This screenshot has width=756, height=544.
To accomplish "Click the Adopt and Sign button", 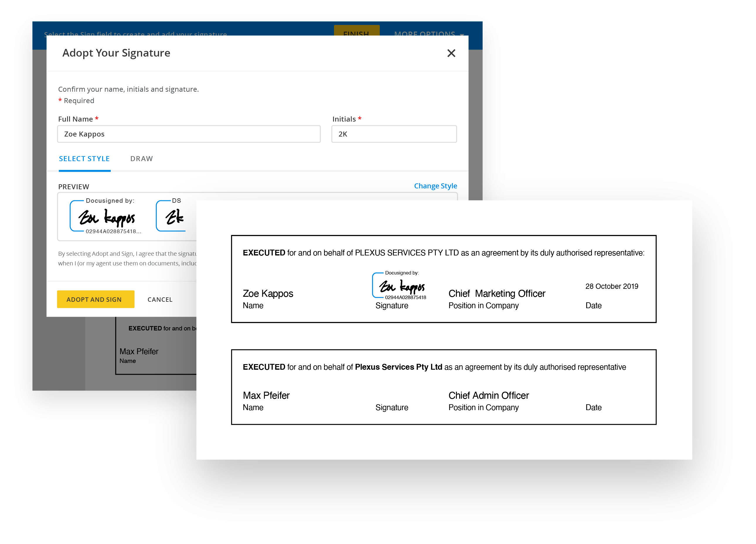I will click(96, 299).
